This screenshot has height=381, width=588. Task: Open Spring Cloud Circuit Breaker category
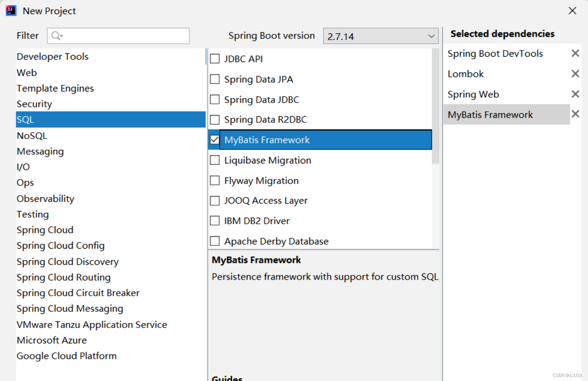pyautogui.click(x=110, y=293)
